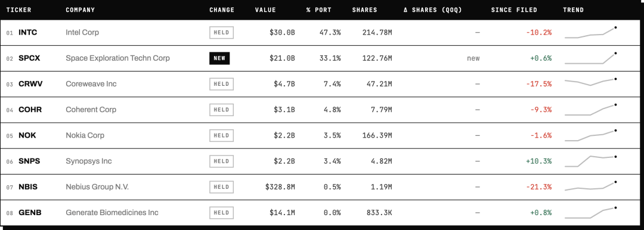This screenshot has width=644, height=230.
Task: Click the NEW badge for SPCX
Action: tap(219, 58)
